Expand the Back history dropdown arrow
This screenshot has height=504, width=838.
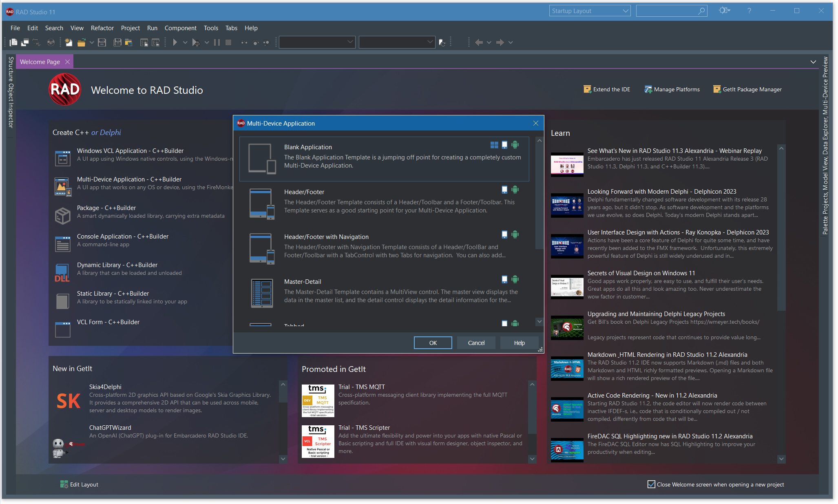(489, 42)
